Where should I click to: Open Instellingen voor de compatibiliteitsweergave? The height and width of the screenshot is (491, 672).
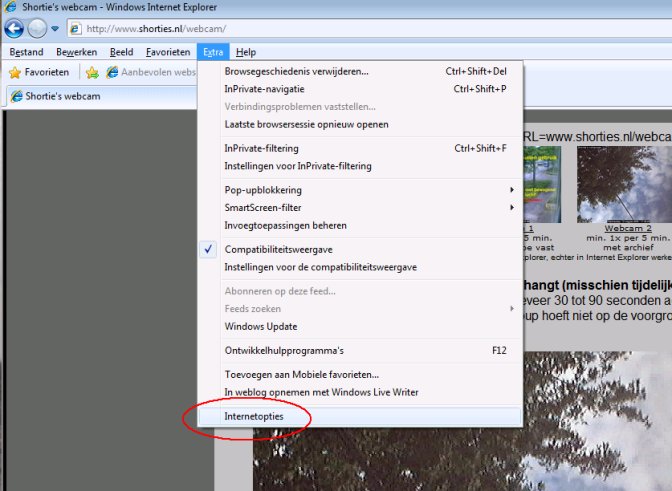(x=360, y=267)
